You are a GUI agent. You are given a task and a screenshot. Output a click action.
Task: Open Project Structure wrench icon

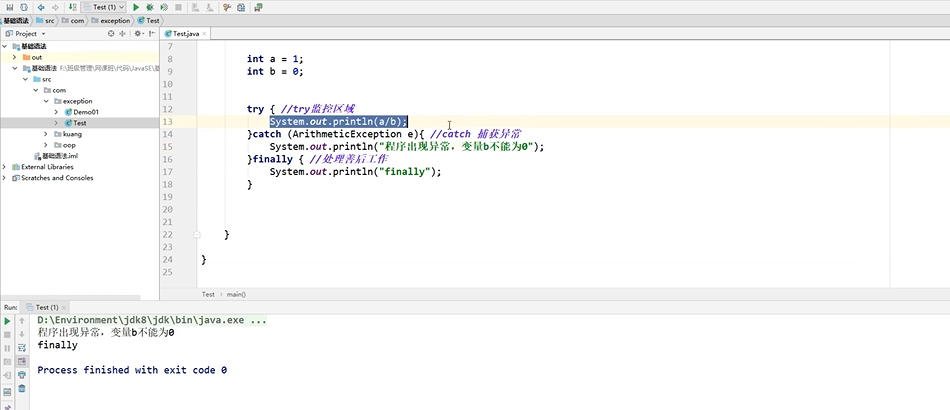(227, 7)
